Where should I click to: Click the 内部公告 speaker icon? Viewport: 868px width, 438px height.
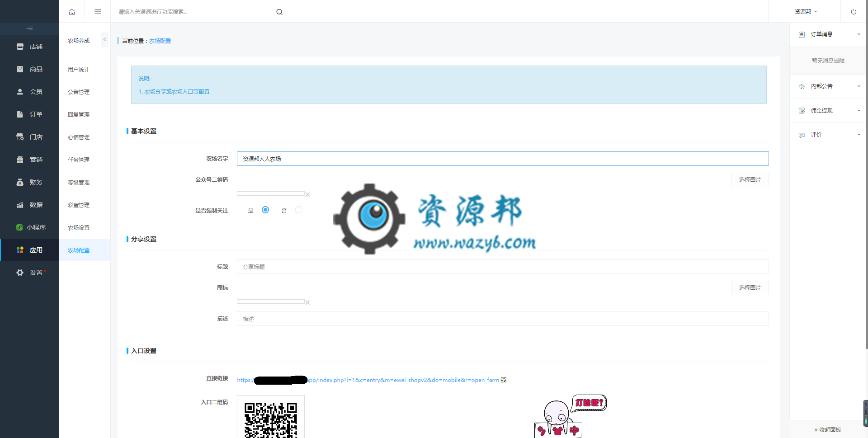pos(802,86)
